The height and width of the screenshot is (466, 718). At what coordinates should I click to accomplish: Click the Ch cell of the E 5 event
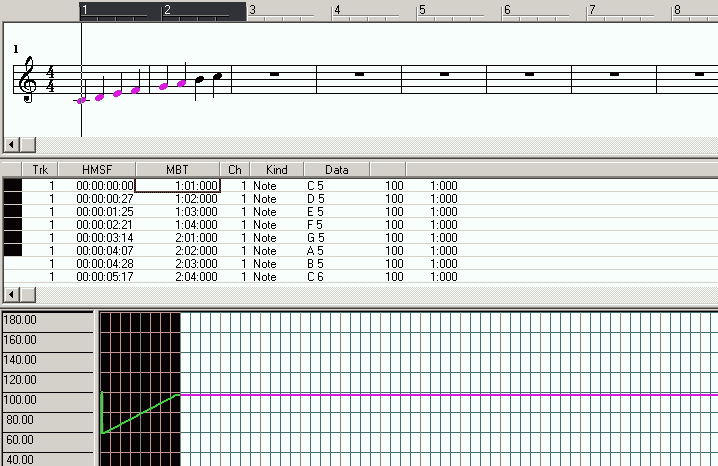tap(236, 212)
